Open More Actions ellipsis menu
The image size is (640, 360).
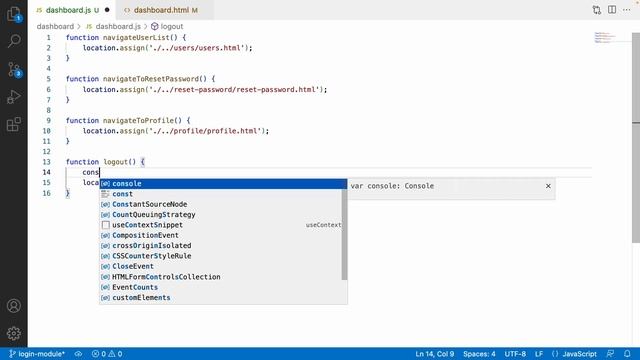click(627, 10)
